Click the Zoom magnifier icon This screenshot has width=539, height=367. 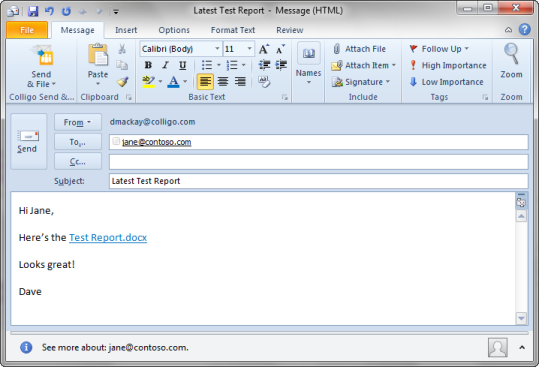coord(511,54)
